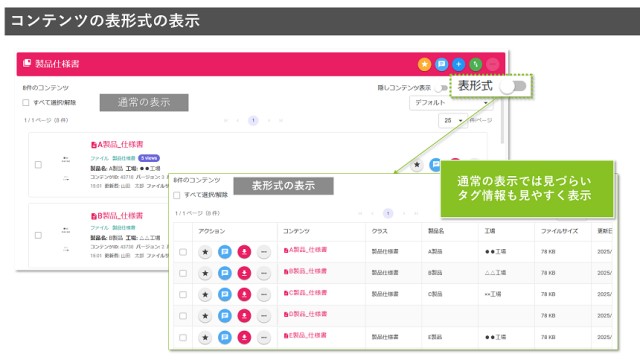Click the more icon for E製品_仕様書 row

click(x=264, y=338)
